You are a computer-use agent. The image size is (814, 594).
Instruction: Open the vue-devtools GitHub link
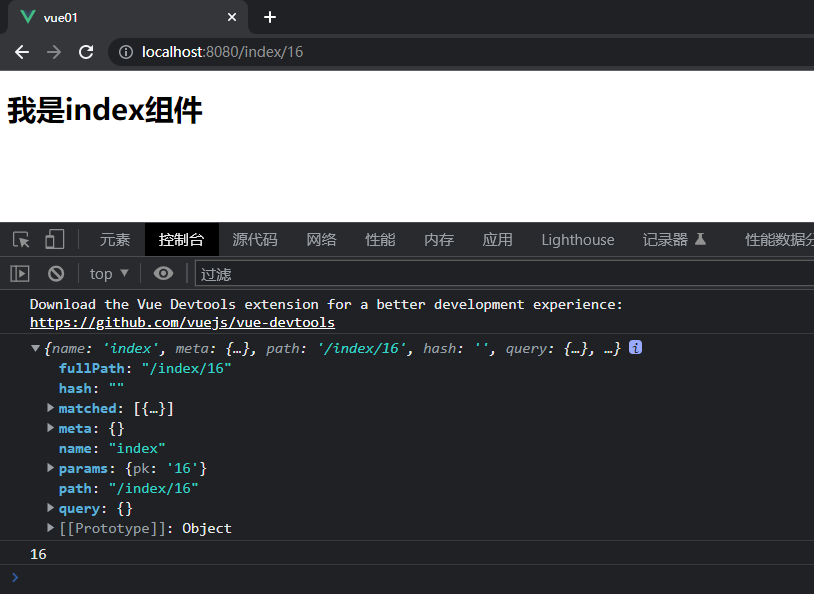click(182, 323)
